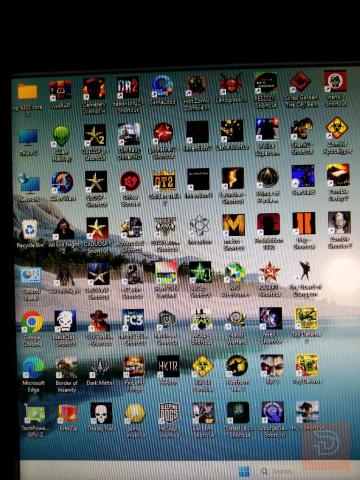Image resolution: width=360 pixels, height=480 pixels.
Task: Open the Northern Tale yellow round icon
Action: (x=237, y=365)
